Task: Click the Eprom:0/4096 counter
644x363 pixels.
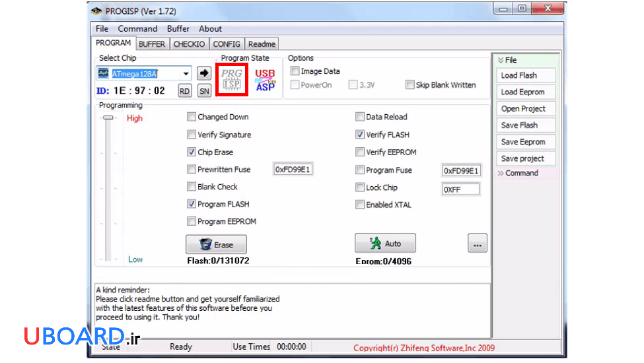Action: (384, 261)
